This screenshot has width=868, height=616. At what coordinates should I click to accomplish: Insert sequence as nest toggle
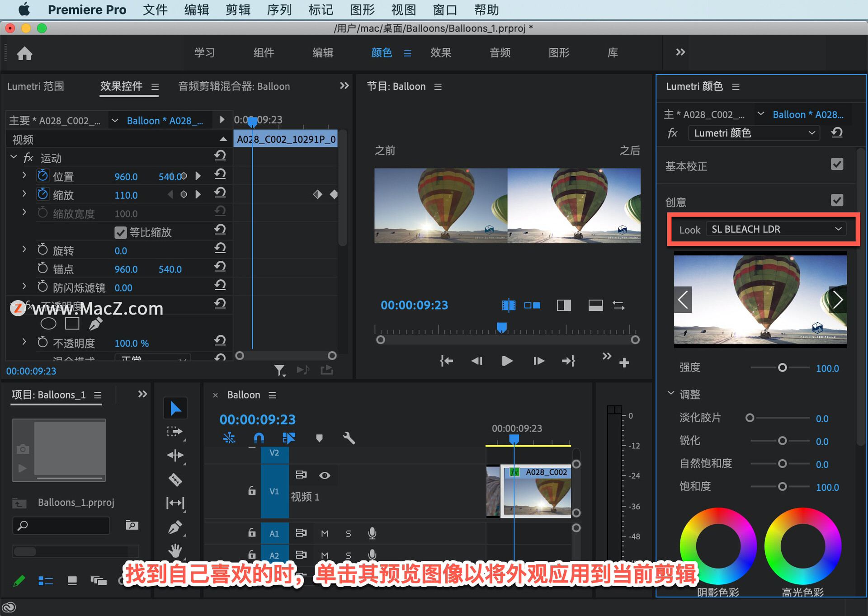[x=229, y=437]
